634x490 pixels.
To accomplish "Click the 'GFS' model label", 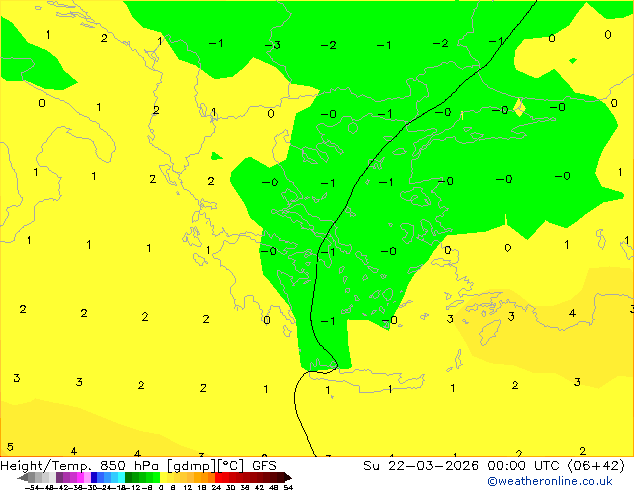I will [264, 466].
